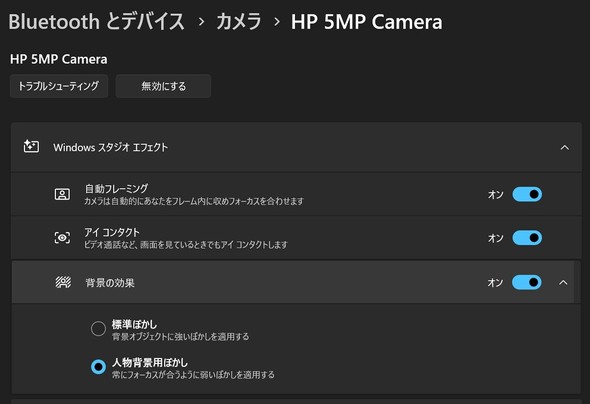Click the Windows スタジオ エフェクト header text
The width and height of the screenshot is (590, 404).
coord(110,147)
